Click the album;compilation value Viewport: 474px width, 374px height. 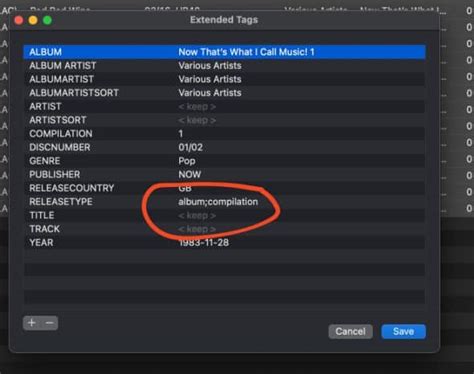(x=218, y=202)
